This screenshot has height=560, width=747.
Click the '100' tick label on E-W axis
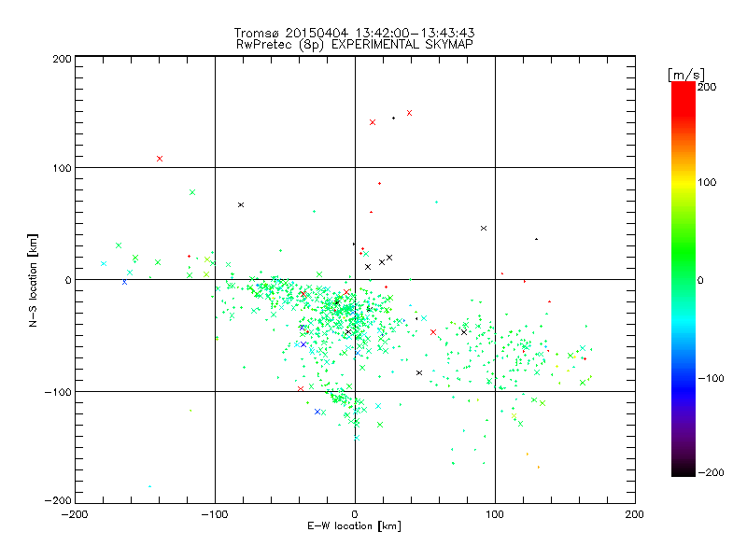click(x=495, y=514)
